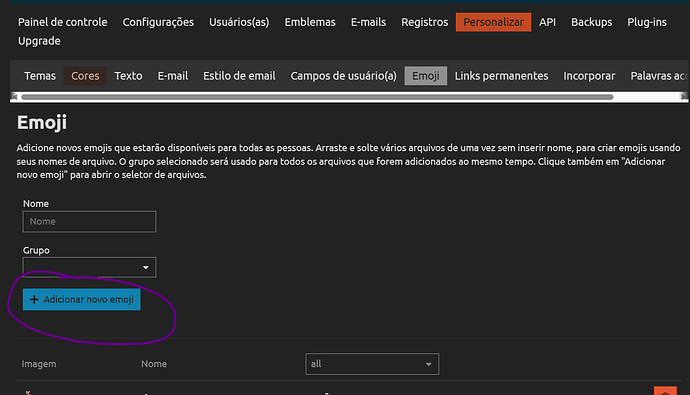
Task: Click the horizontal tab scrollbar thumb
Action: pyautogui.click(x=317, y=97)
